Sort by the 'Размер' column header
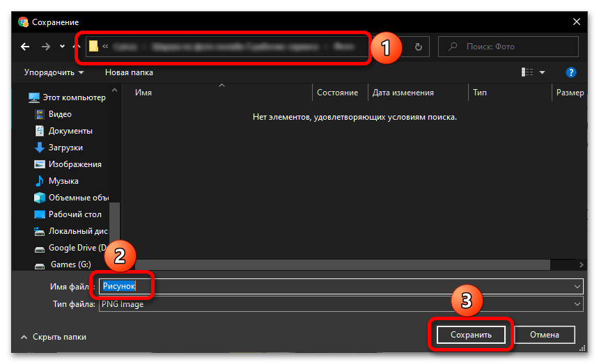This screenshot has width=599, height=364. [570, 93]
